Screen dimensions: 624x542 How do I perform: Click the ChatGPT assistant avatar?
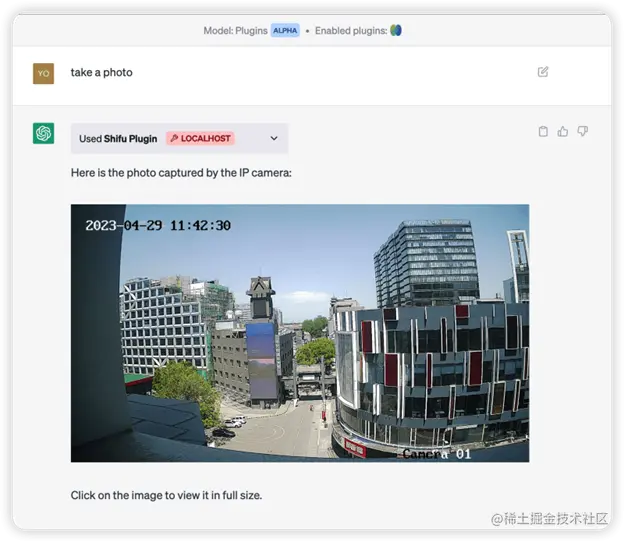(43, 133)
